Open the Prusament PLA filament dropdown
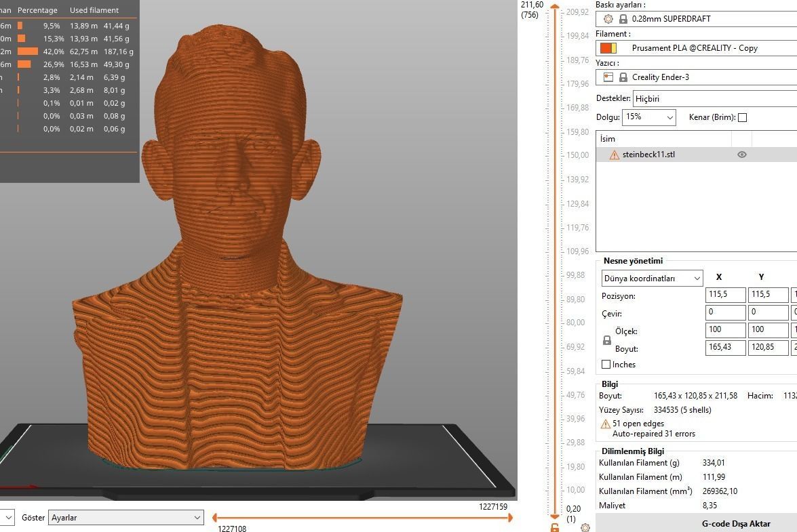The width and height of the screenshot is (797, 532). 697,48
